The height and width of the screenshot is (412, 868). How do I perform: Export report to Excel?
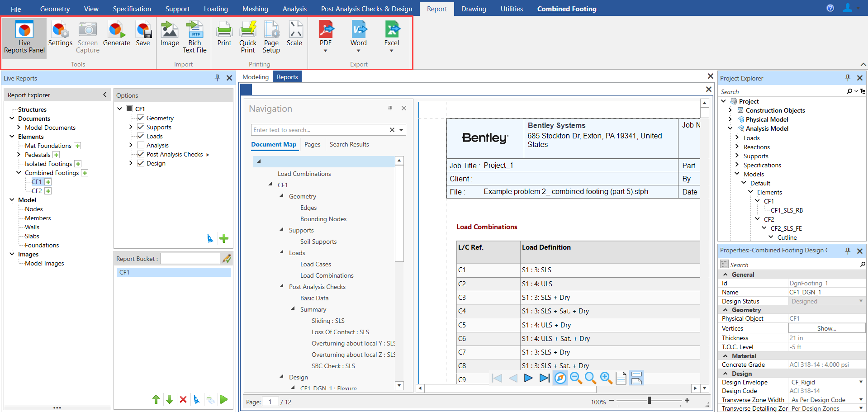[392, 36]
